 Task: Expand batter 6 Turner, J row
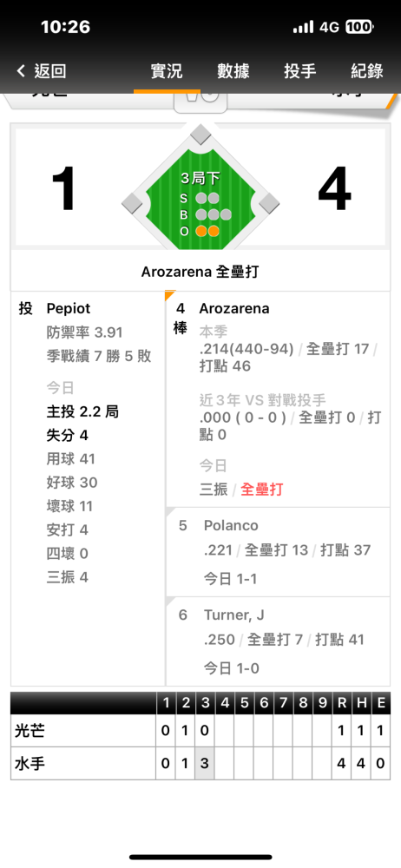[278, 641]
